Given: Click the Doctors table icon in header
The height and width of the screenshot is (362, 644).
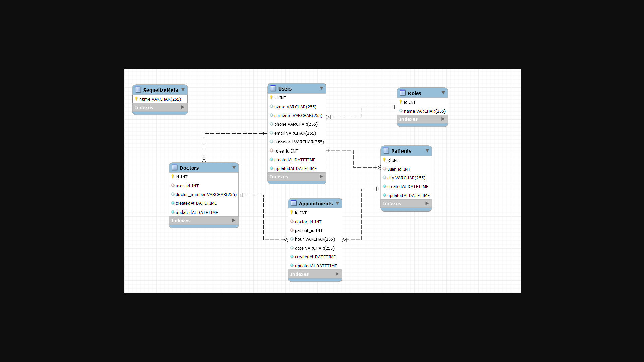Looking at the screenshot, I should pos(174,168).
